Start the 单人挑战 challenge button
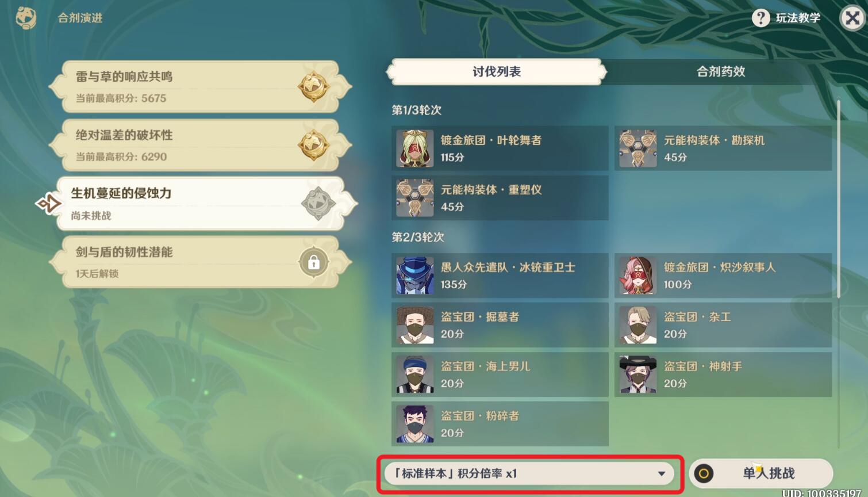Image resolution: width=868 pixels, height=497 pixels. coord(761,473)
